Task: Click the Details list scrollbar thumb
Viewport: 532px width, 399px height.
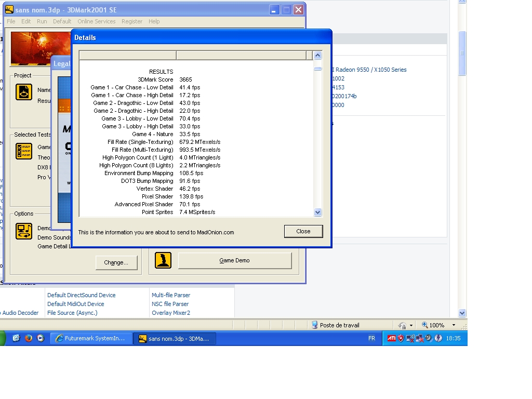Action: (x=317, y=69)
